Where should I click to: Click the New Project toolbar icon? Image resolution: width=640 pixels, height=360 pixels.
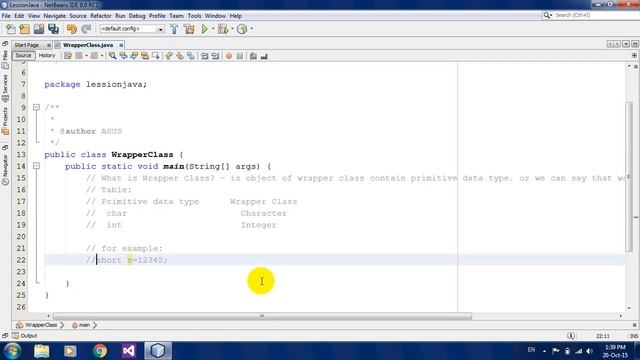[25, 29]
